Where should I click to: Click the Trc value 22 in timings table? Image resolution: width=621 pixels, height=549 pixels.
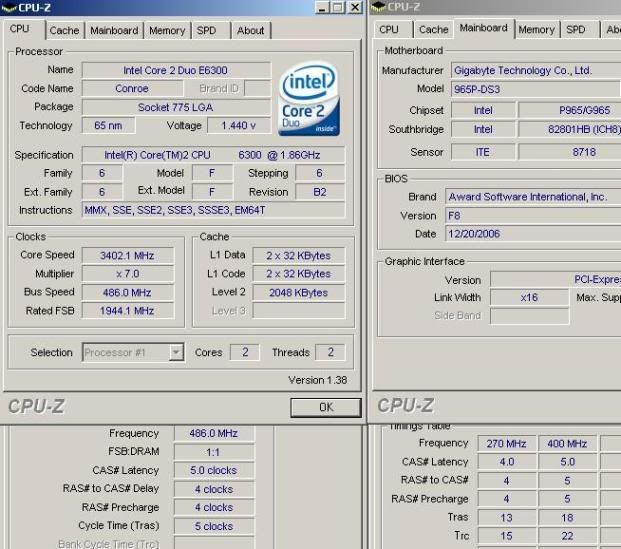(x=567, y=536)
